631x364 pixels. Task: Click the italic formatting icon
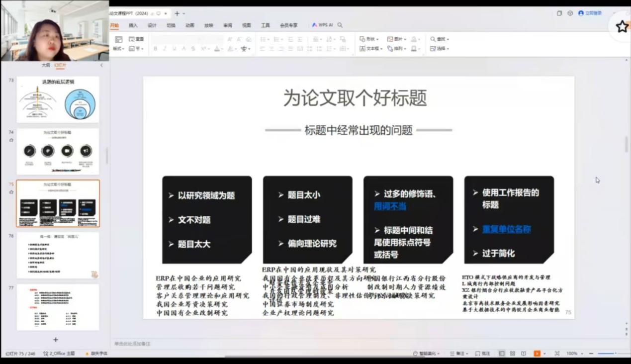[x=165, y=49]
